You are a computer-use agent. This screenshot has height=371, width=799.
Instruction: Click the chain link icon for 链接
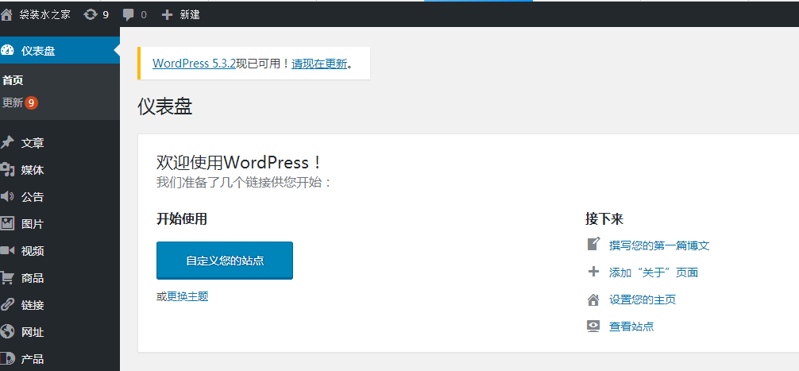click(7, 305)
